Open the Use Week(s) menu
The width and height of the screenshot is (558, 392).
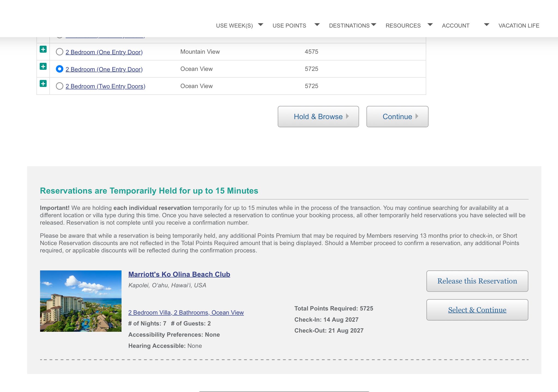(x=234, y=26)
